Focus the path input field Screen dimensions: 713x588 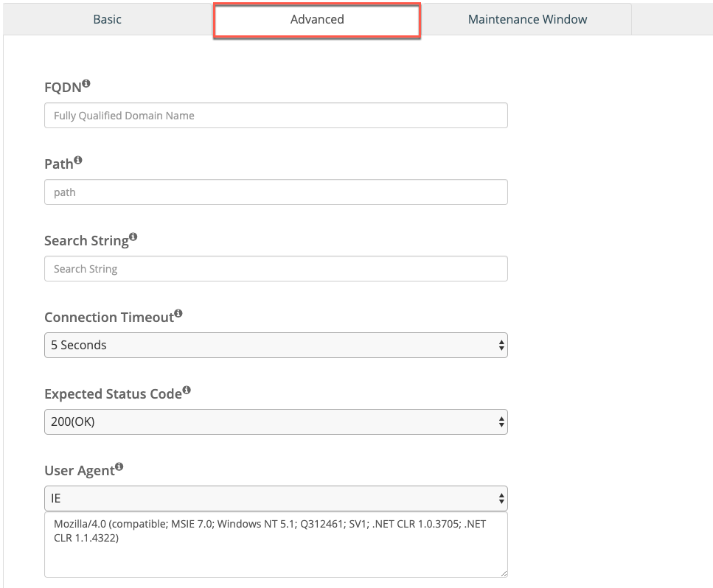[x=276, y=192]
